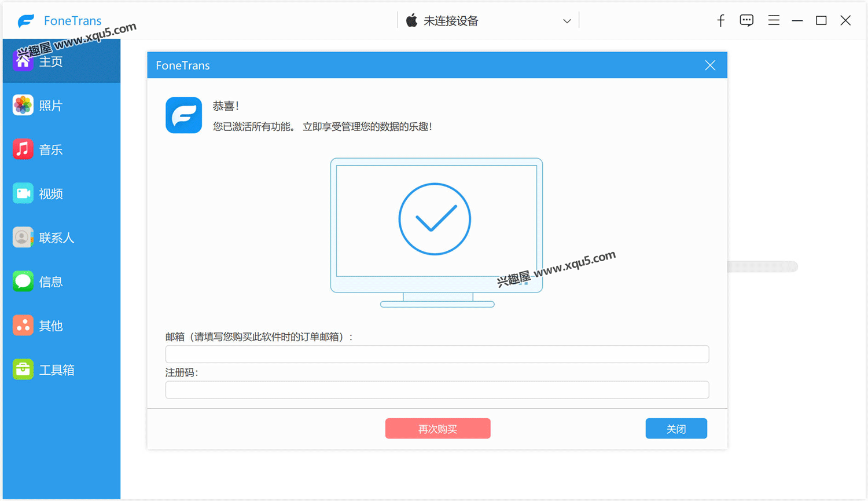868x501 pixels.
Task: Click the 恭喜! heading text
Action: (226, 106)
